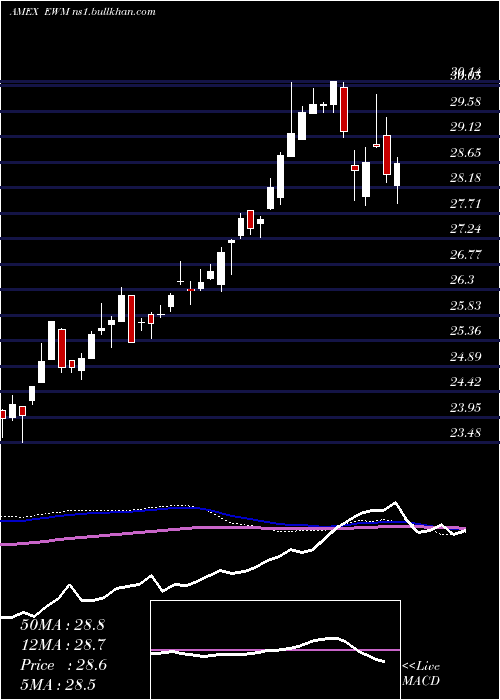Screen dimensions: 500x700
Task: Select the 24.89 price axis label
Action: [465, 357]
